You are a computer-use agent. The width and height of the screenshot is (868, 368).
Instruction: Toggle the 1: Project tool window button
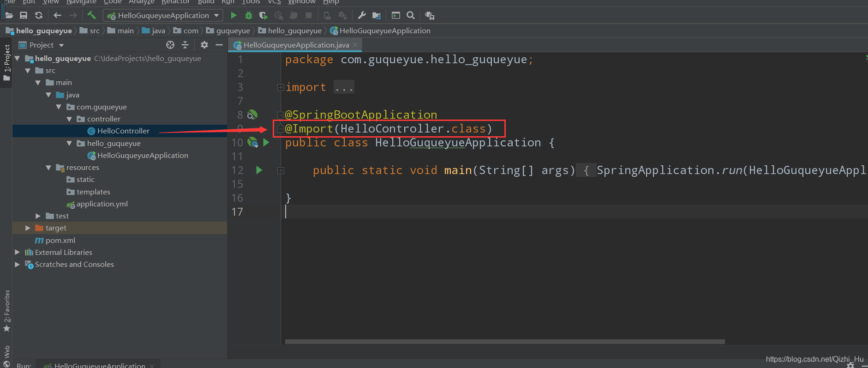(x=6, y=62)
